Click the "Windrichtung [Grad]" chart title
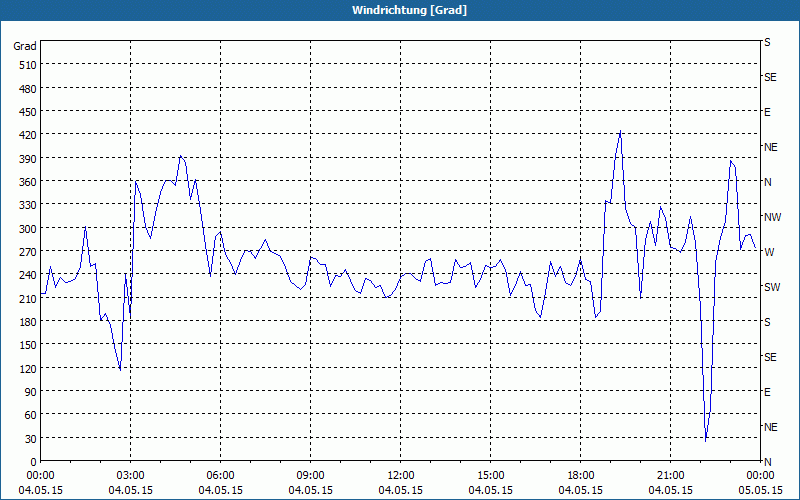 coord(409,10)
